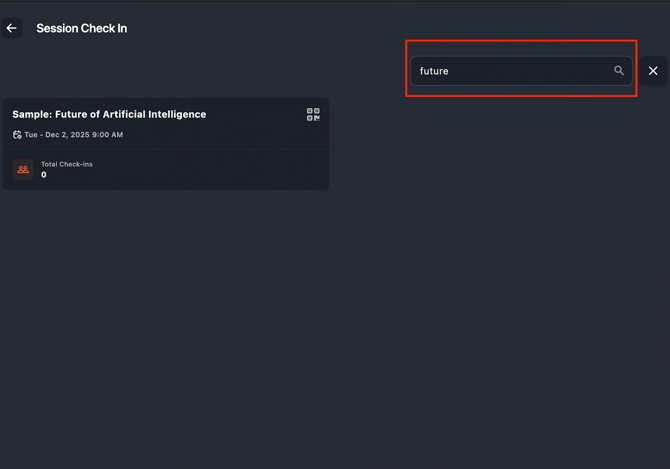The height and width of the screenshot is (469, 670).
Task: Clear the search with the X button
Action: tap(653, 71)
